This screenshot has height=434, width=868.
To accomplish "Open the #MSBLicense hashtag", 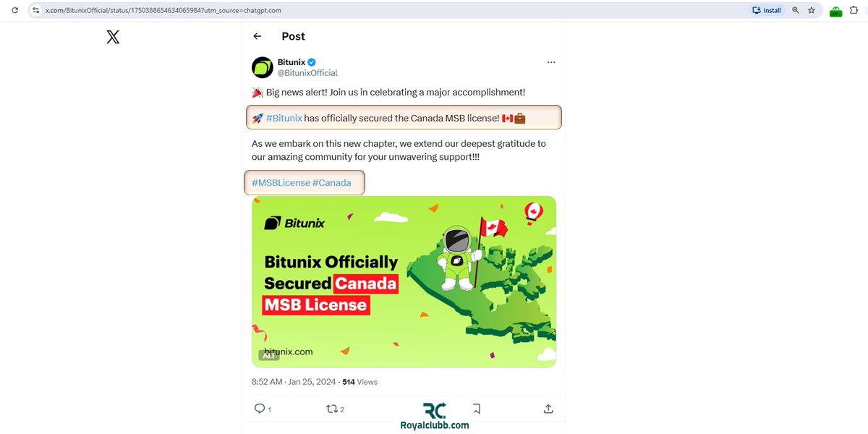I will pos(281,183).
